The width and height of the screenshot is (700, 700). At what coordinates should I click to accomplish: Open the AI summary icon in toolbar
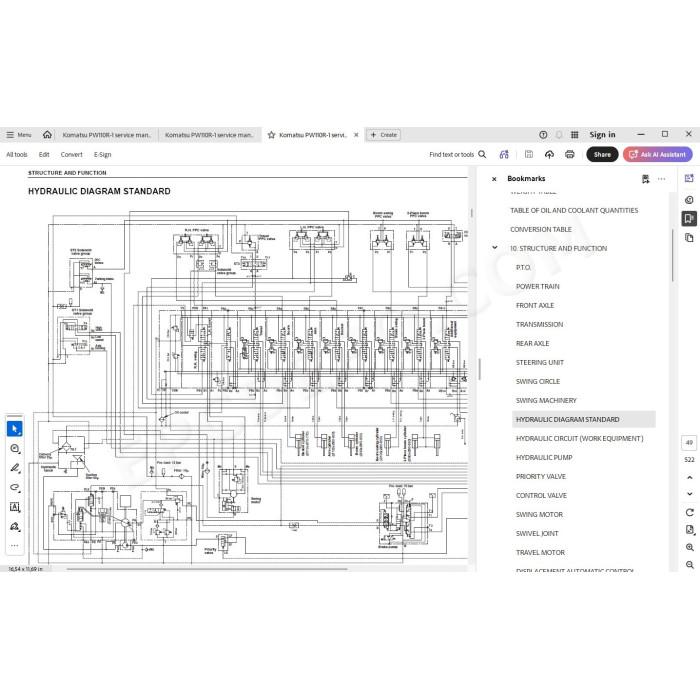click(504, 154)
